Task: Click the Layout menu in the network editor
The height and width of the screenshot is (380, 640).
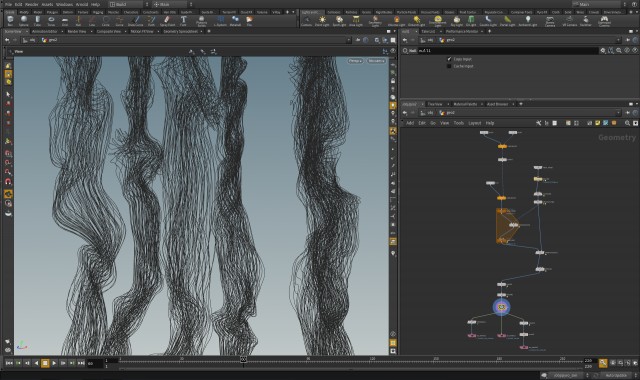Action: tap(474, 123)
